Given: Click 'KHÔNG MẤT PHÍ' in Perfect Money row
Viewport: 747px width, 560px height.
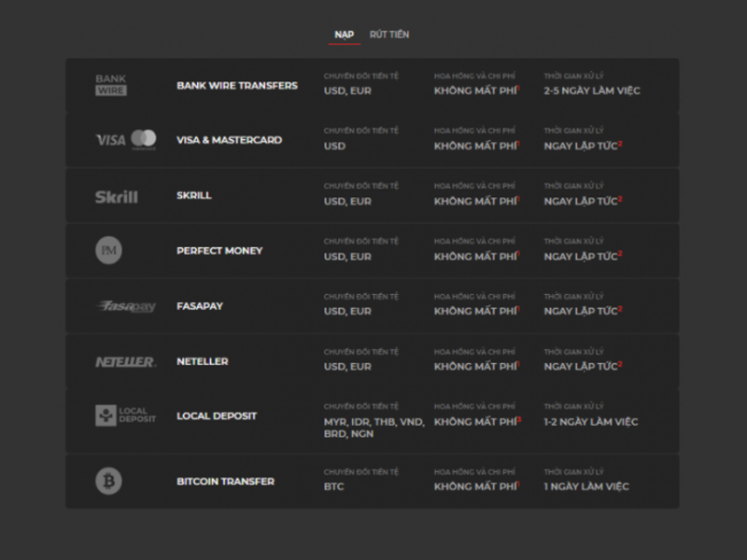Looking at the screenshot, I should (x=475, y=256).
